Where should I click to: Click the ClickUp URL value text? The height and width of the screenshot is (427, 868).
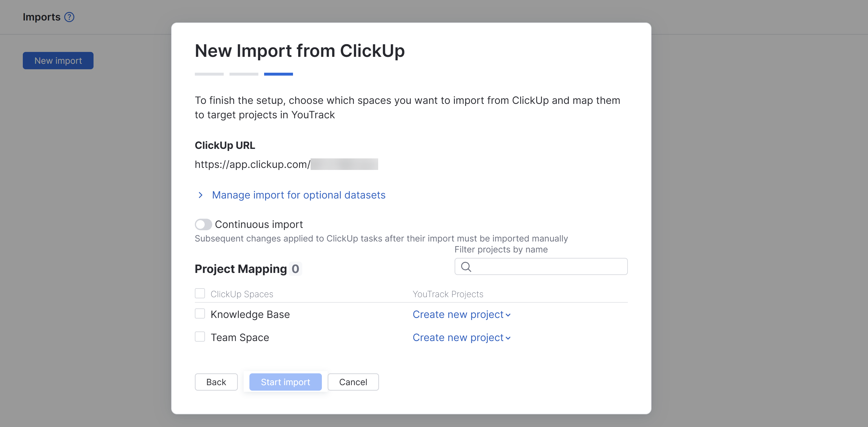click(286, 164)
